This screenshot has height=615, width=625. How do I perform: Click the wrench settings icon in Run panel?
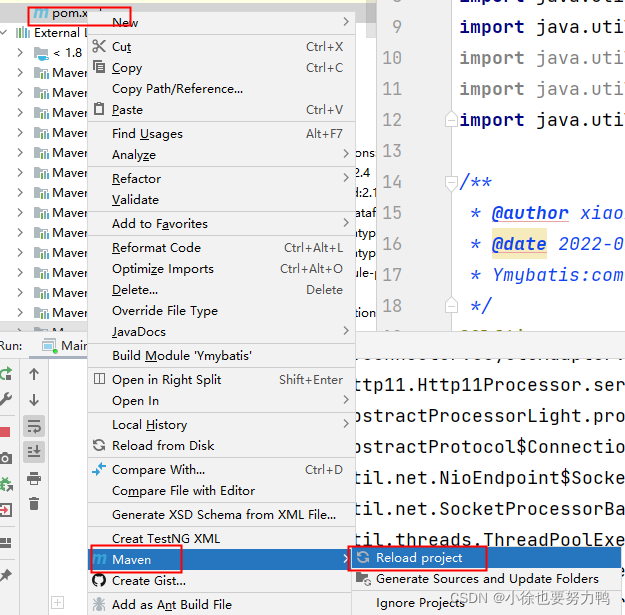(x=6, y=399)
